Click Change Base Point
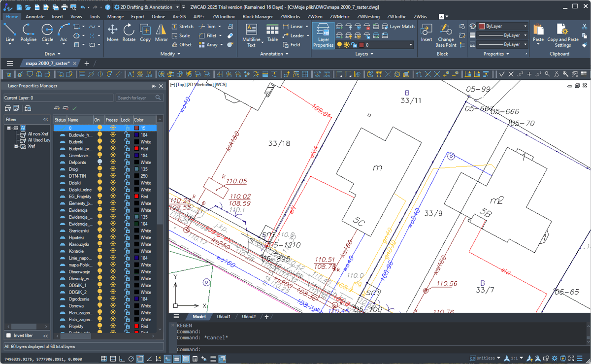Screen dimensions: 591x364 (x=446, y=34)
